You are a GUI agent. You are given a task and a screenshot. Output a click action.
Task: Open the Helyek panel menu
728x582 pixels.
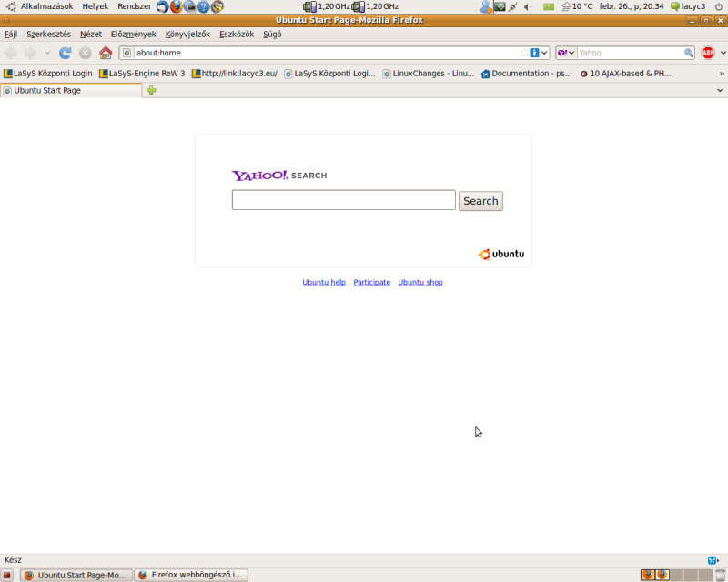click(96, 6)
